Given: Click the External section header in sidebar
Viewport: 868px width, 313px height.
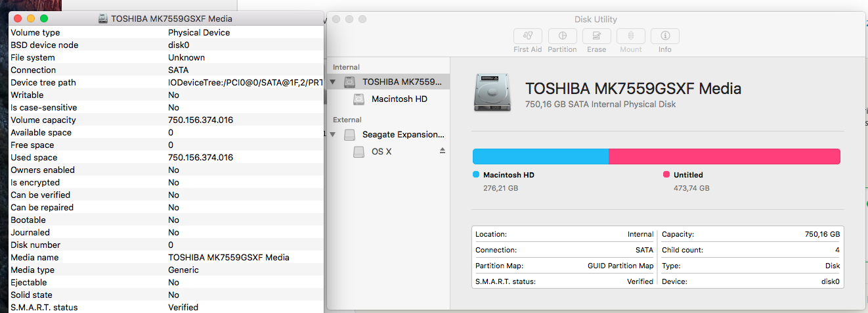Looking at the screenshot, I should [347, 120].
